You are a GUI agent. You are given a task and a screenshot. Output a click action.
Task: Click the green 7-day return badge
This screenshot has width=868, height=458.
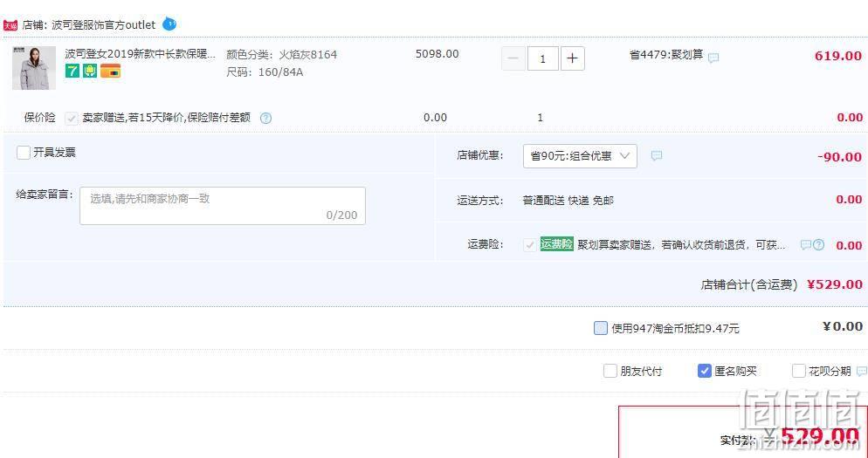pyautogui.click(x=72, y=71)
